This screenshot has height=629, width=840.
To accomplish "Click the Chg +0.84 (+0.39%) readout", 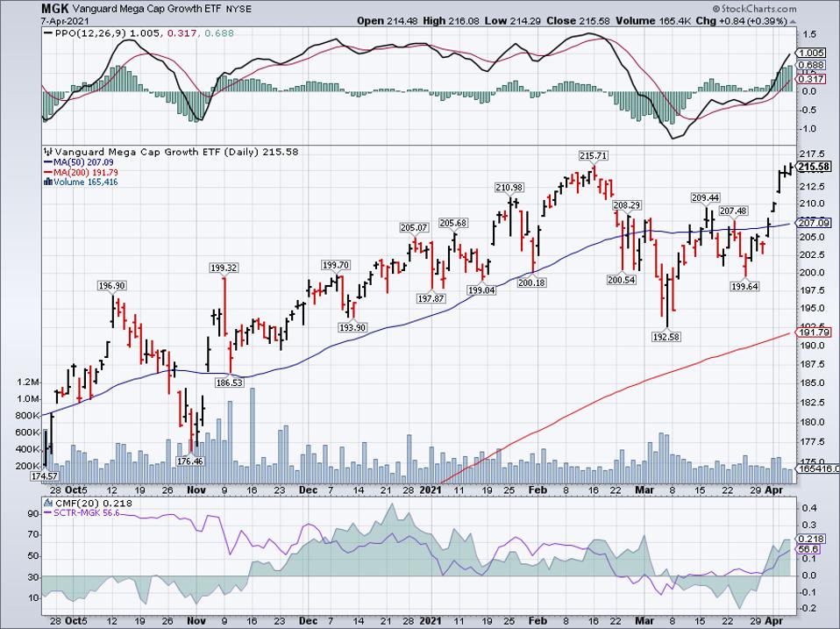I will pos(741,21).
